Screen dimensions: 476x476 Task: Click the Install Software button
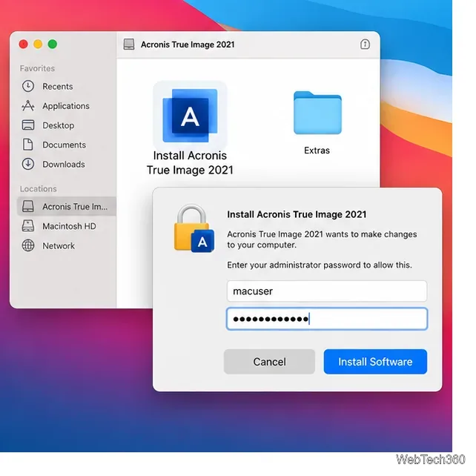pyautogui.click(x=375, y=362)
